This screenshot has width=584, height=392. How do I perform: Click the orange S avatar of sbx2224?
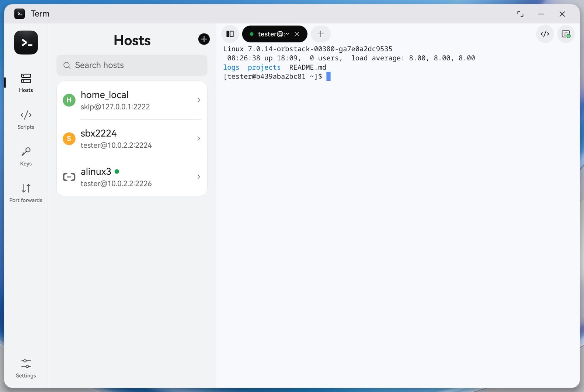69,139
